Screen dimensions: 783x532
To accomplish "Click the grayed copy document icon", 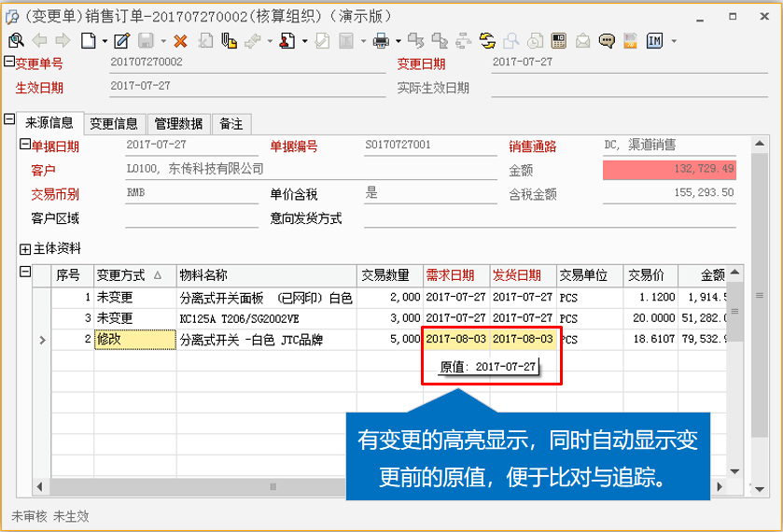I will click(205, 41).
